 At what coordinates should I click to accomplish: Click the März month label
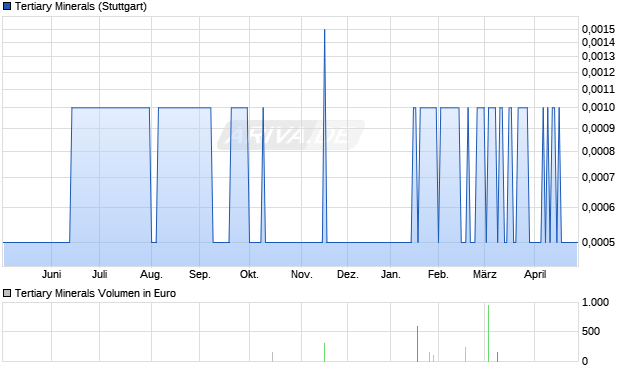click(485, 274)
